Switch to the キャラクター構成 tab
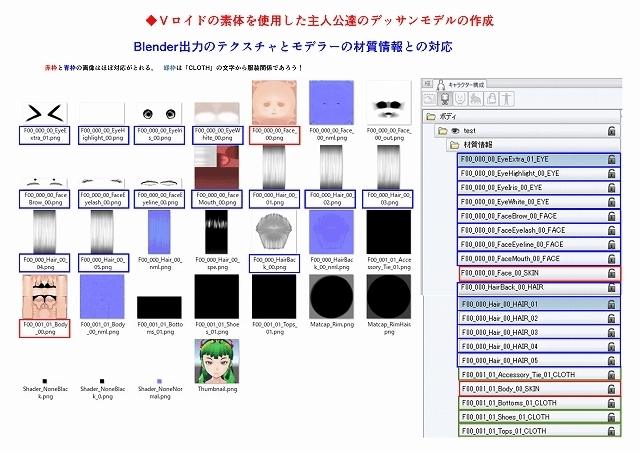This screenshot has height=453, width=640. 461,84
